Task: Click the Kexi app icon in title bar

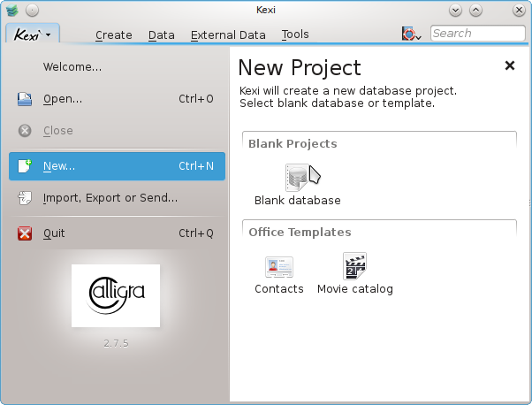Action: point(11,11)
